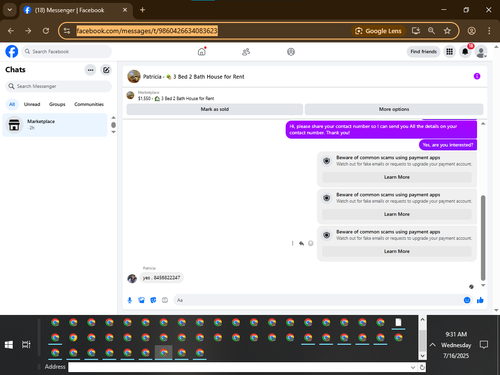The height and width of the screenshot is (375, 500).
Task: Open the Marketplace conversation
Action: 55,125
